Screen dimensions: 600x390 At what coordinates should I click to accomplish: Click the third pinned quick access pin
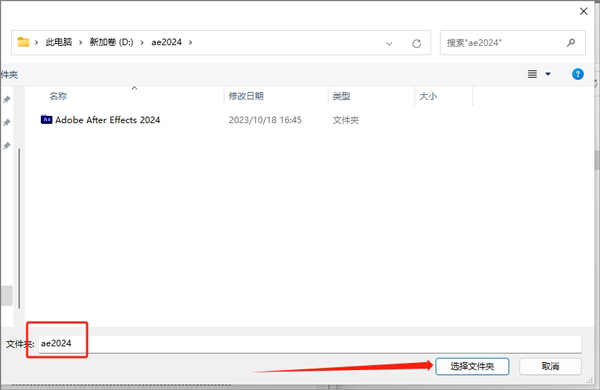coord(7,145)
